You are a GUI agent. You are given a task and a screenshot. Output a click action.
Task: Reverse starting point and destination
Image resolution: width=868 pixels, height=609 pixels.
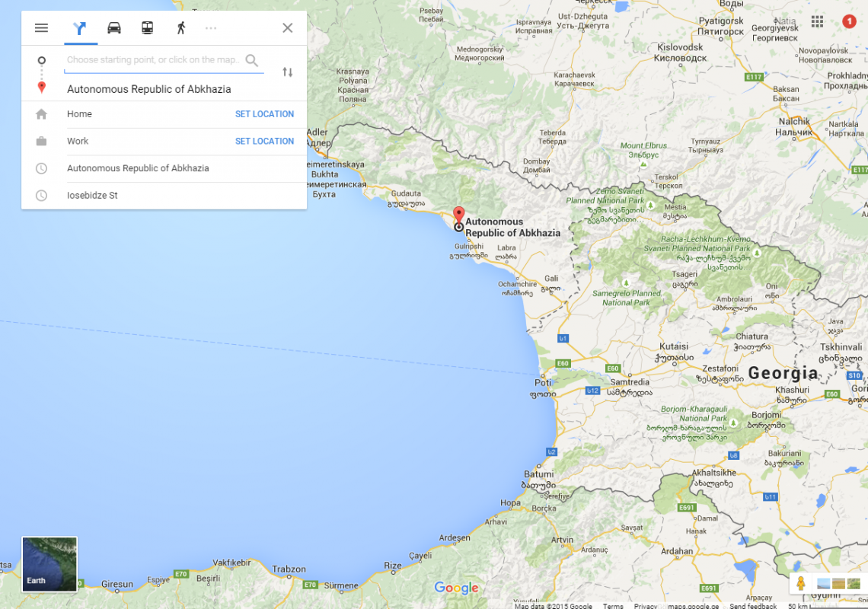[287, 72]
